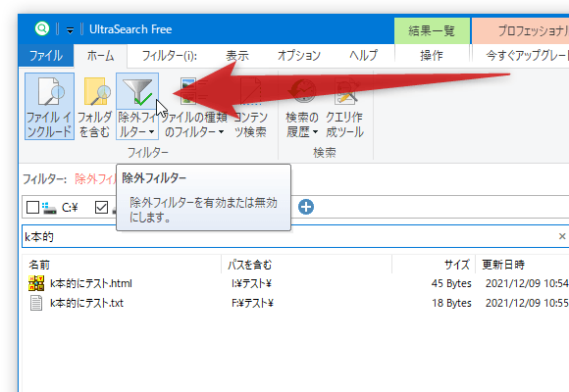Check the C:¥ drive checkbox
569x392 pixels.
point(32,208)
